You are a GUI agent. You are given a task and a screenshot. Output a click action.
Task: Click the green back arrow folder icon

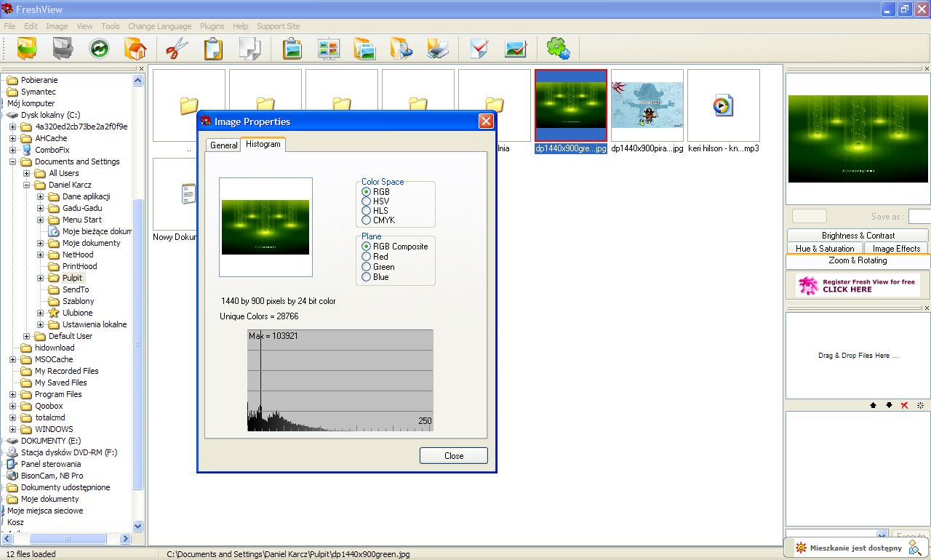coord(28,49)
